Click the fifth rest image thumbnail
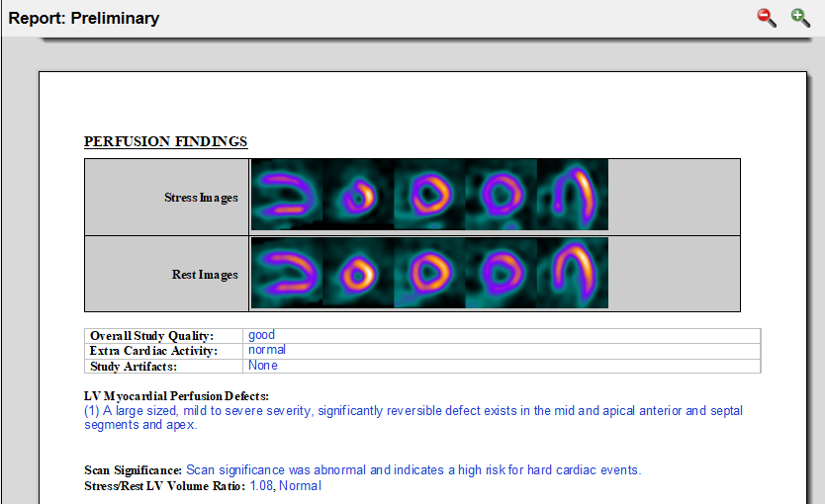 pyautogui.click(x=573, y=274)
